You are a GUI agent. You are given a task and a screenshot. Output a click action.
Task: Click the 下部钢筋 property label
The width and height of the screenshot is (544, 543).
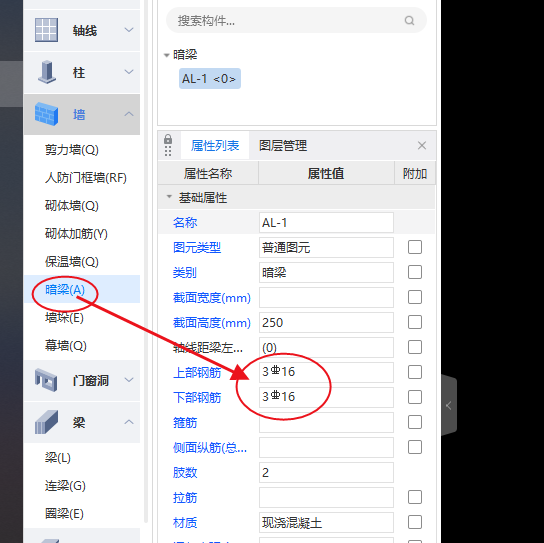(197, 397)
